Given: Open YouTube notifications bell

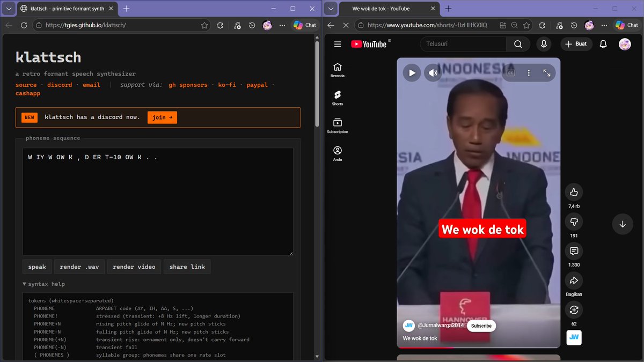Looking at the screenshot, I should point(603,44).
